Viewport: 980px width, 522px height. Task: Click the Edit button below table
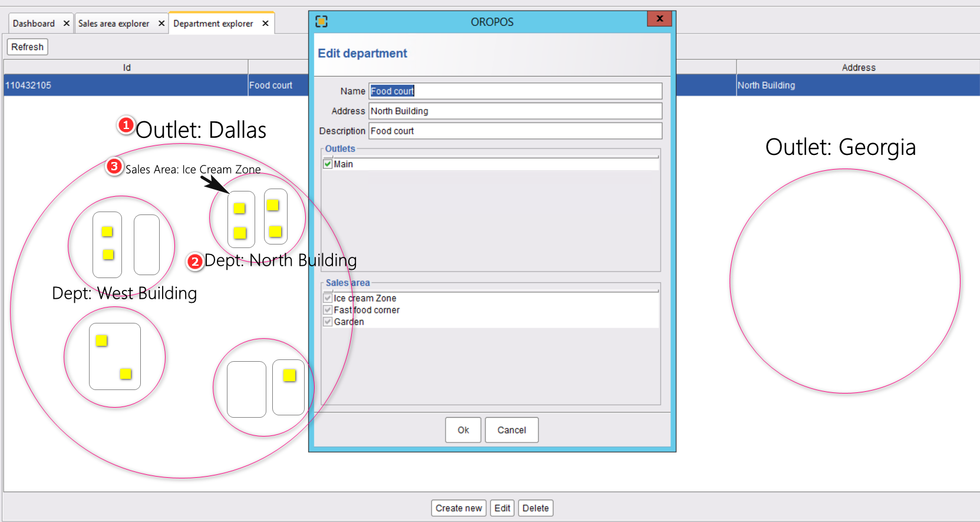pos(502,508)
